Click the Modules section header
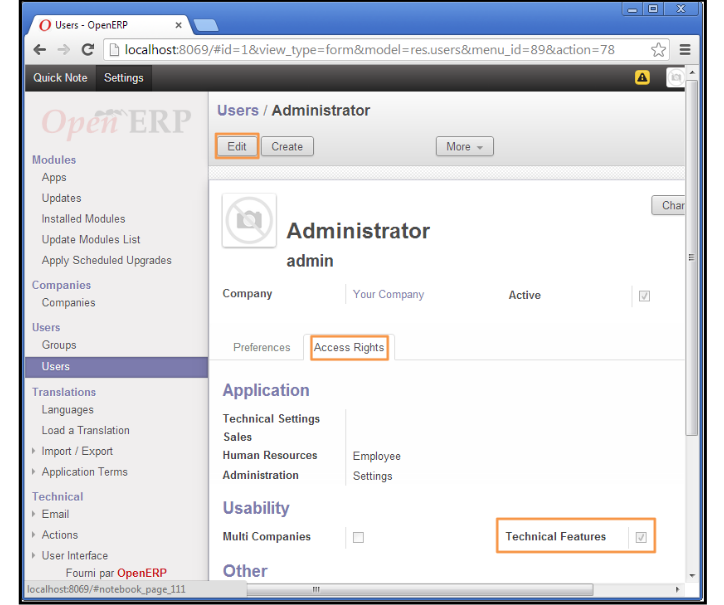This screenshot has width=724, height=605. point(54,160)
